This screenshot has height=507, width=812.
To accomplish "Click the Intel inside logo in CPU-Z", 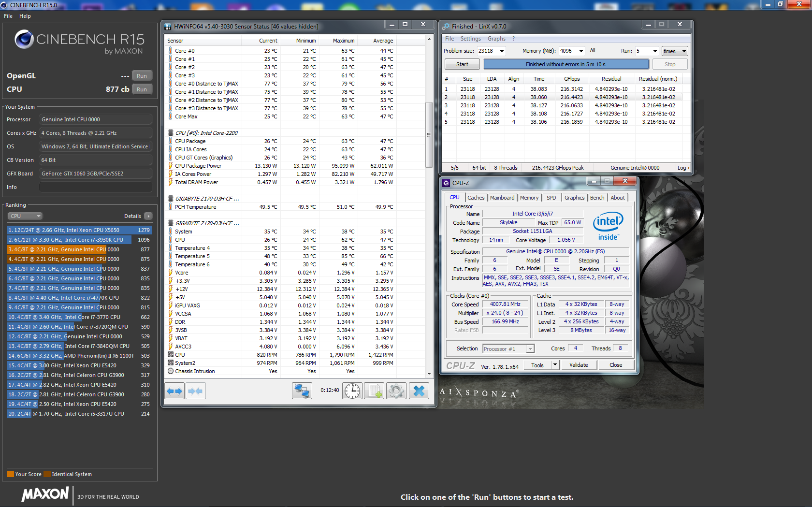I will point(608,226).
